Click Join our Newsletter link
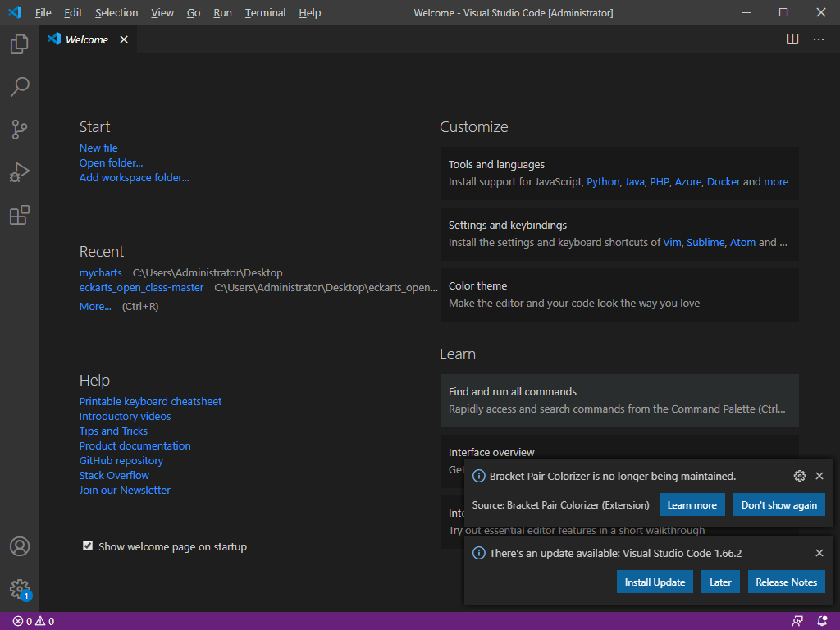Image resolution: width=840 pixels, height=630 pixels. 125,491
